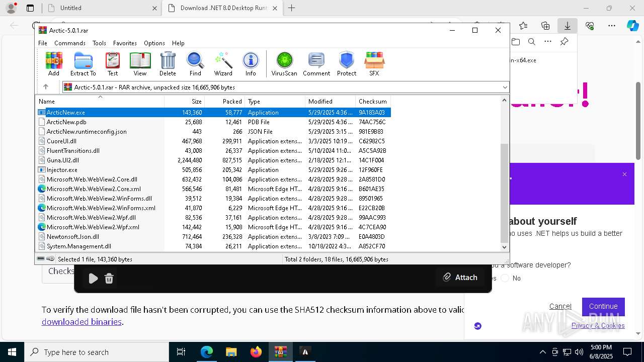Switch to the Untitled browser tab
Viewport: 644px width, 362px height.
[101, 8]
